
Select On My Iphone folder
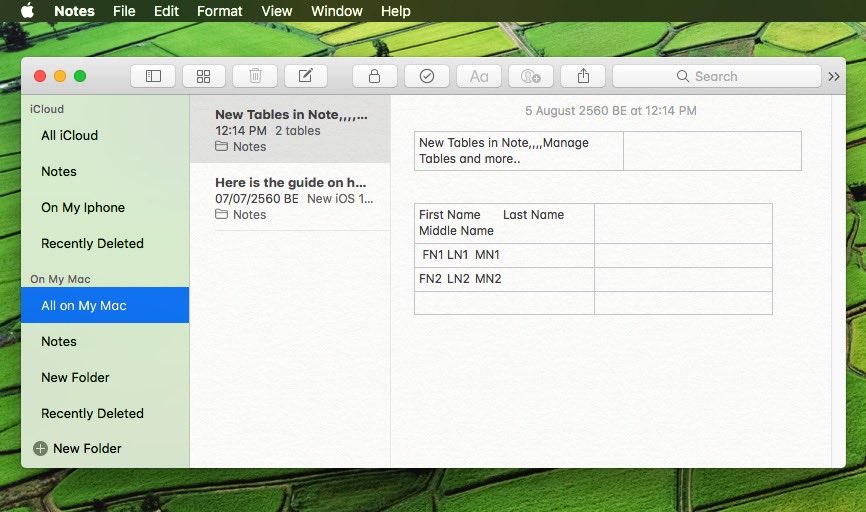[105, 207]
